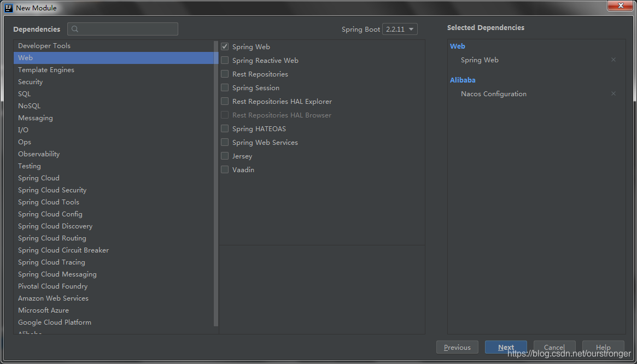Select Amazon Web Services category
This screenshot has height=364, width=637.
point(114,298)
